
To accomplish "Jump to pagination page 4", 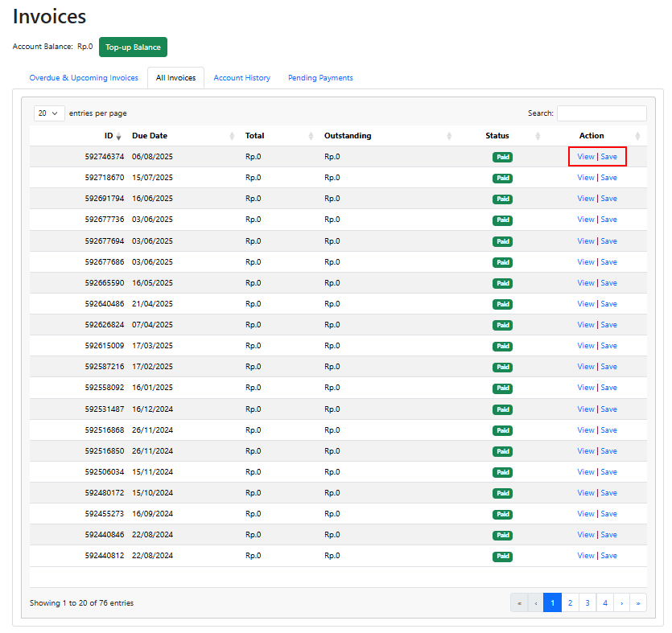I will (605, 603).
